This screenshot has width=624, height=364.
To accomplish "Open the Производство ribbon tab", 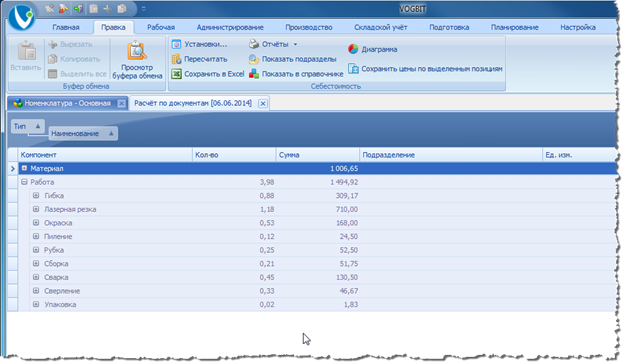I will click(x=309, y=27).
